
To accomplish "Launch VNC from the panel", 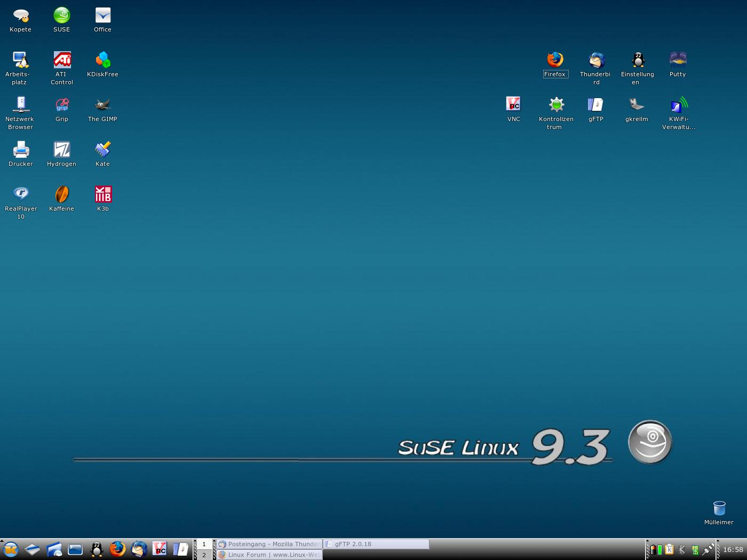I will coord(160,549).
